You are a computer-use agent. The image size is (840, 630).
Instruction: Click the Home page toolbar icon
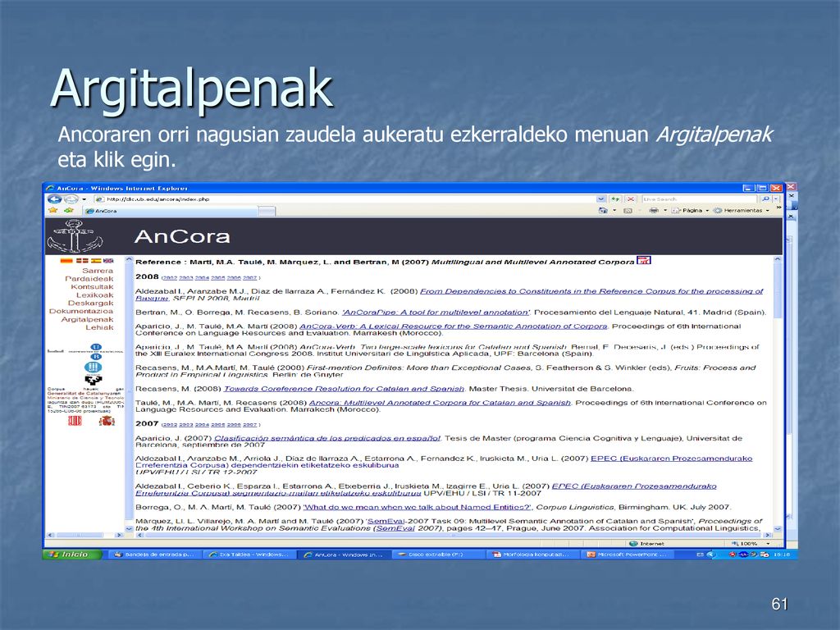603,211
